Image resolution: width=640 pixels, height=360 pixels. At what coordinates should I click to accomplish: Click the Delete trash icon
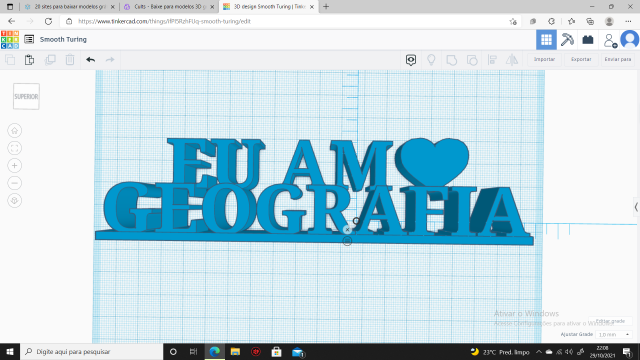(x=70, y=60)
